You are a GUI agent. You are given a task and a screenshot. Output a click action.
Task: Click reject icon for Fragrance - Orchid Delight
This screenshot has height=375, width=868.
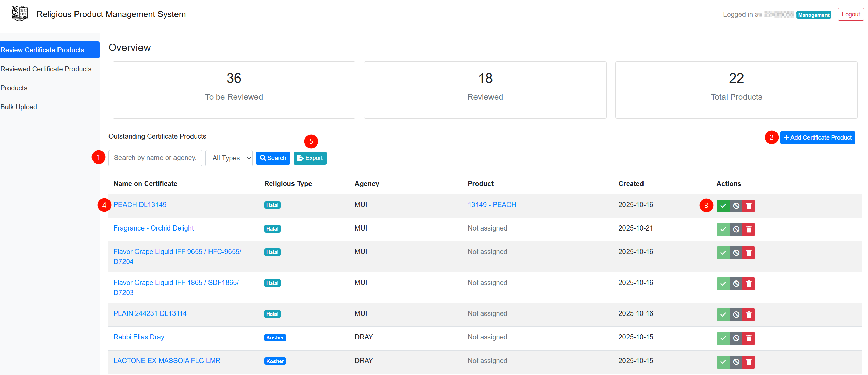736,229
